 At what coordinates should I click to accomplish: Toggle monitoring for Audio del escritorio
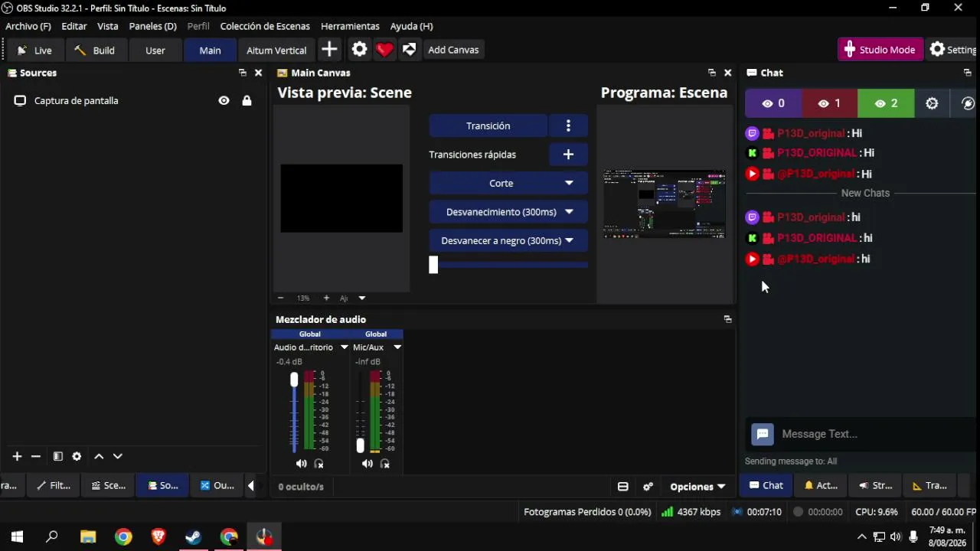(x=318, y=464)
